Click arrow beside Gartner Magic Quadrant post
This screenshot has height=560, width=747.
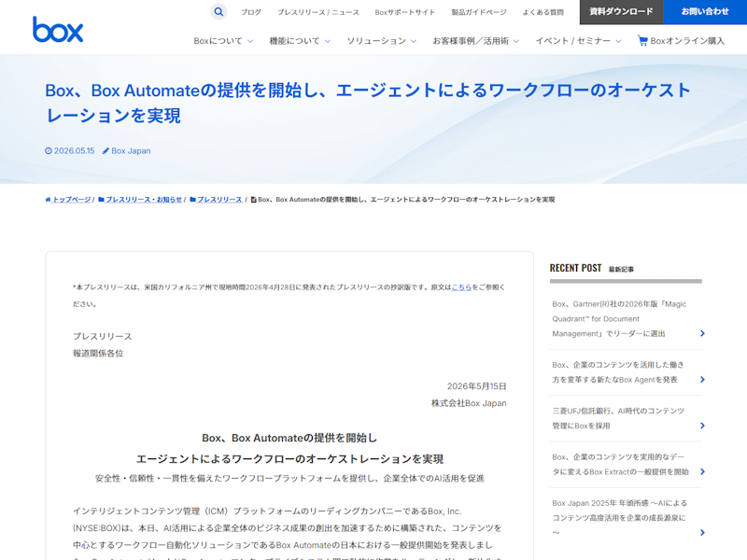coord(702,333)
